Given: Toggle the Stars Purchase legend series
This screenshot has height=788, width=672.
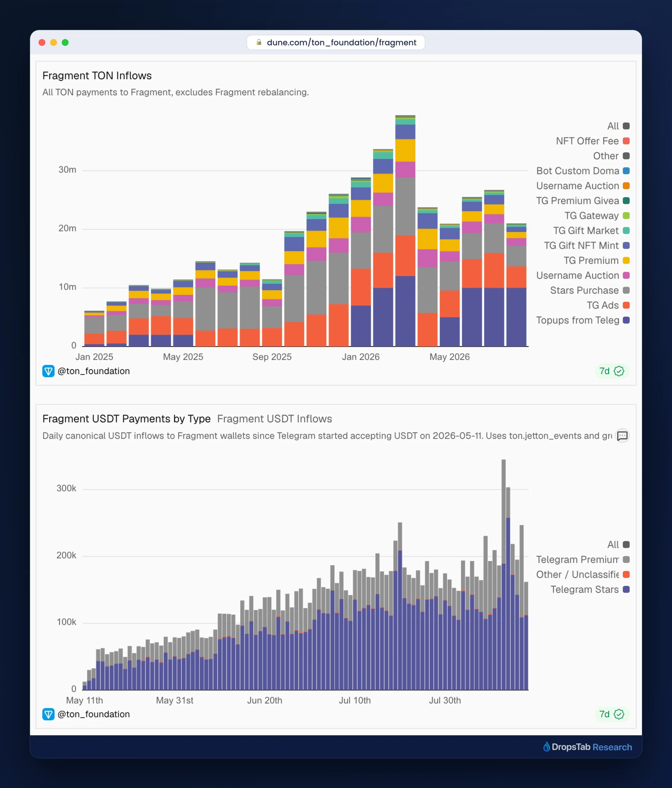Looking at the screenshot, I should coord(589,291).
